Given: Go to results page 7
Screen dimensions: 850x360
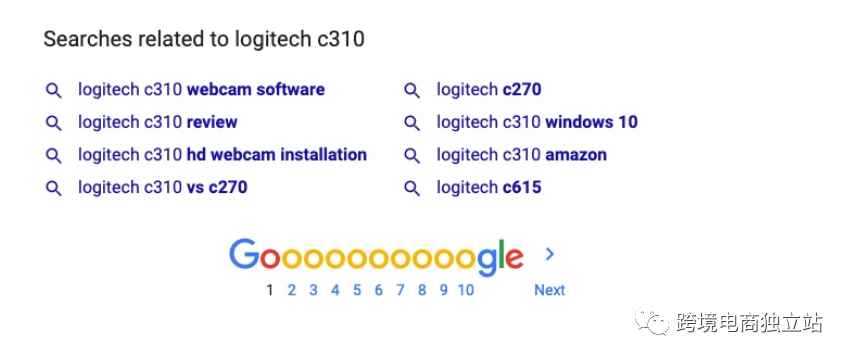Looking at the screenshot, I should [400, 290].
